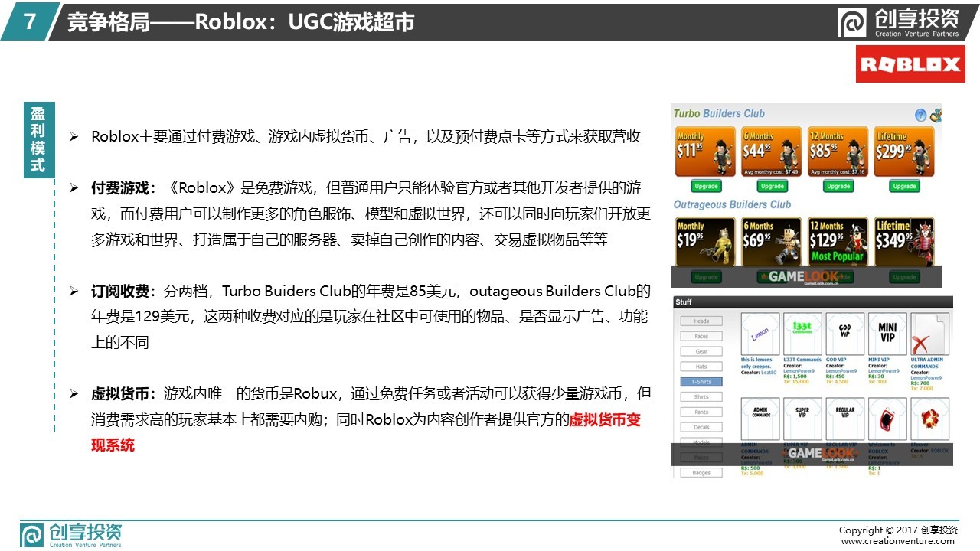Select the Turbo Monthly $11.95 plan card
980x551 pixels.
coord(705,152)
